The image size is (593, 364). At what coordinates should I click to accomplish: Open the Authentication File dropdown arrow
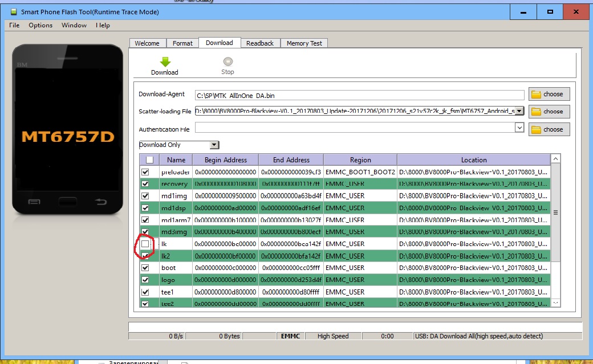(519, 128)
